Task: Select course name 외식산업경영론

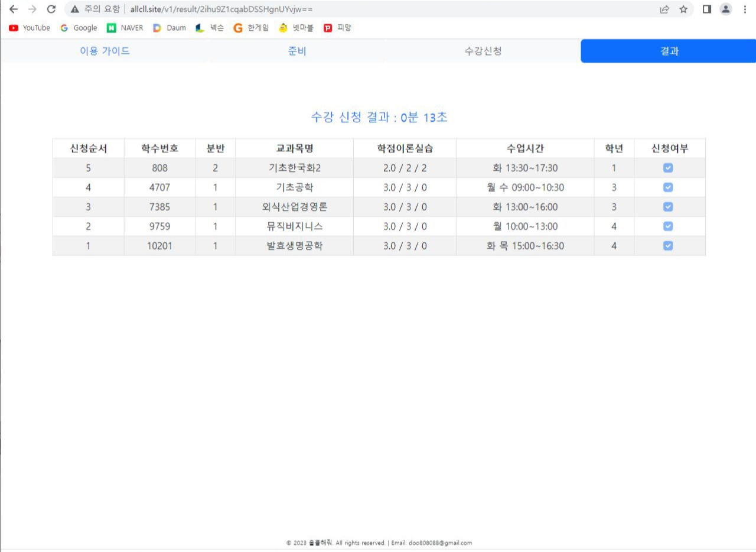Action: (295, 207)
